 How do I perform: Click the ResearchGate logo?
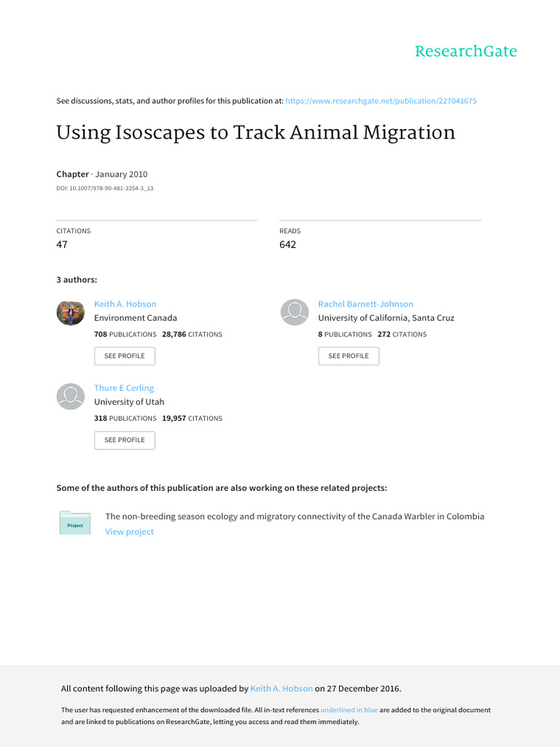pos(466,51)
